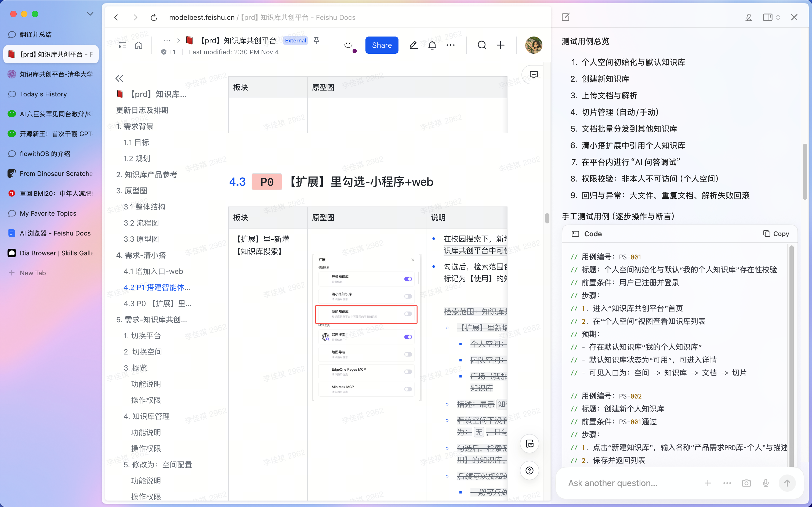Toggle 我的知识库 switch in prototype
This screenshot has height=507, width=812.
[x=408, y=314]
